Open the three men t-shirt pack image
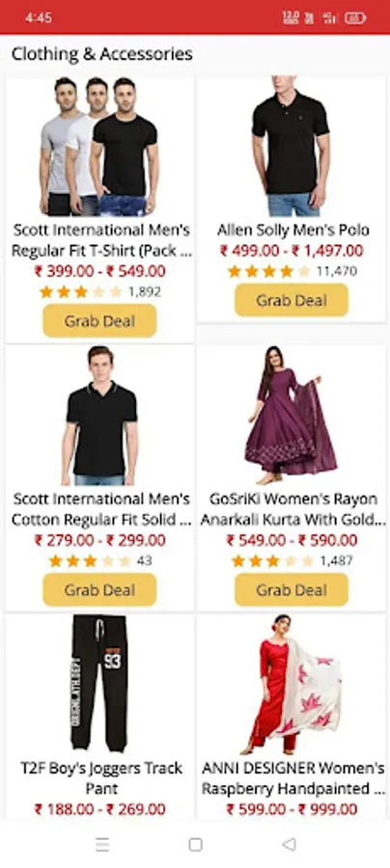Screen dimensions: 390x868 pyautogui.click(x=99, y=147)
